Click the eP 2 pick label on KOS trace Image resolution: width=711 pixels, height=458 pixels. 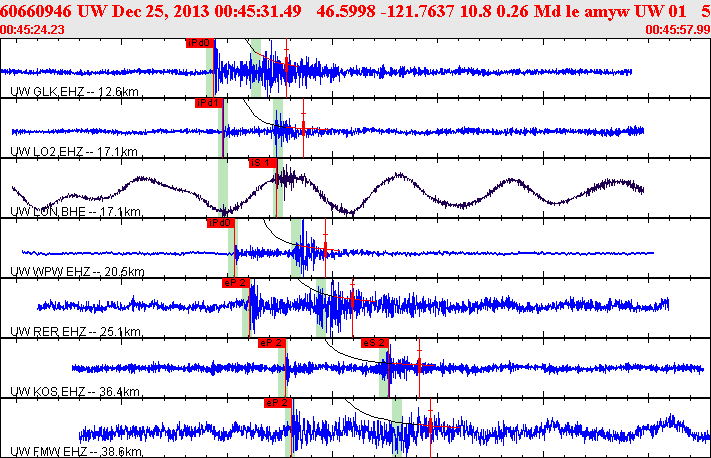point(272,343)
